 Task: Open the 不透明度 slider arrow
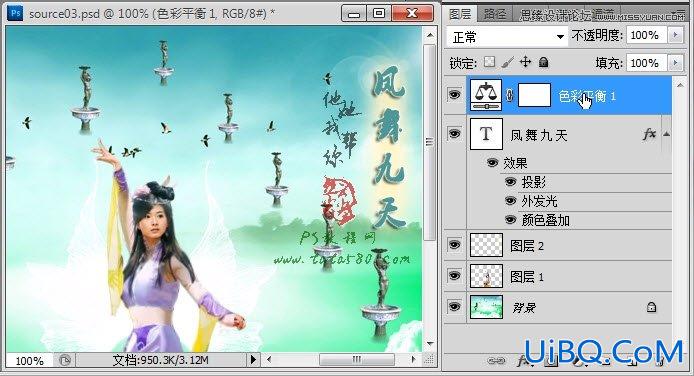[675, 35]
